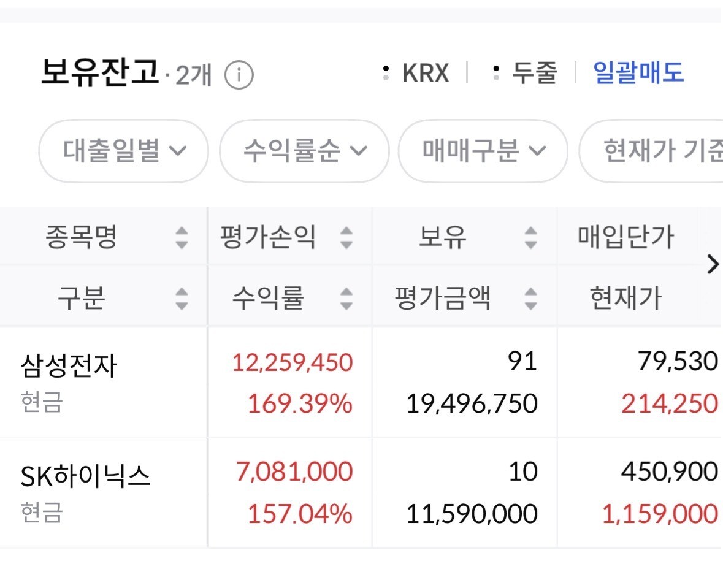Toggle the 두줄 two-line view
This screenshot has height=588, width=723.
[x=525, y=73]
